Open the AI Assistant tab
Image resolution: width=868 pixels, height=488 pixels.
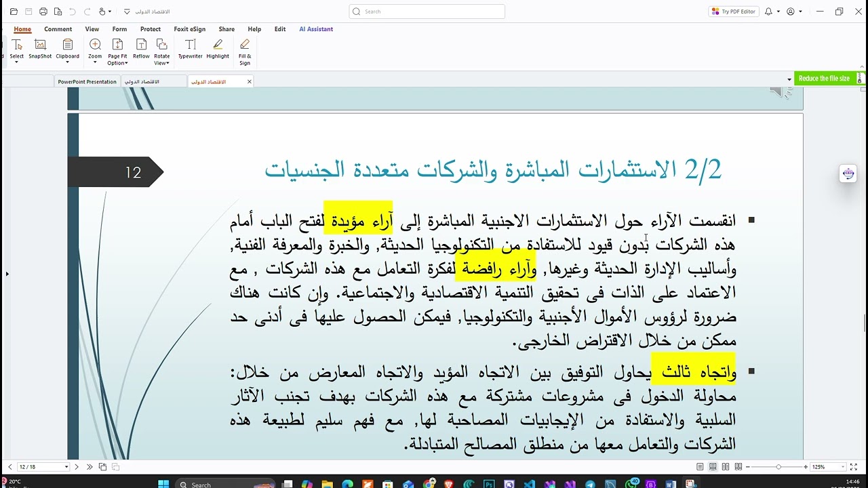click(x=316, y=29)
